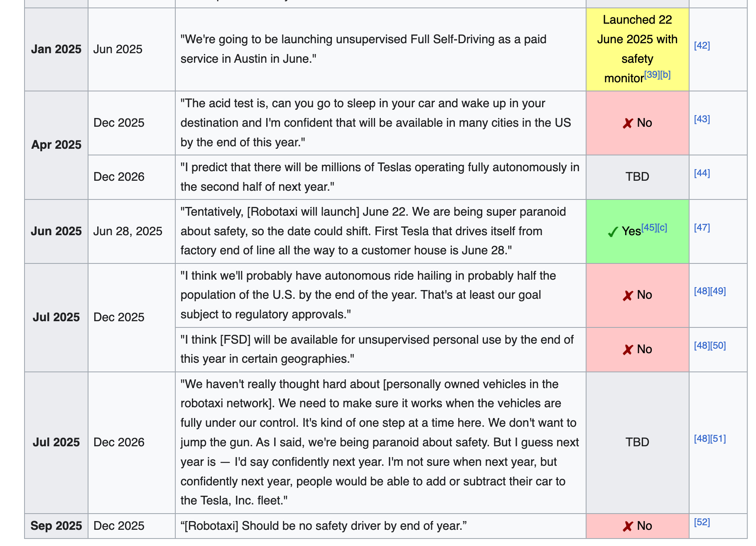Open reference [44] citation link
This screenshot has height=546, width=756.
tap(702, 173)
